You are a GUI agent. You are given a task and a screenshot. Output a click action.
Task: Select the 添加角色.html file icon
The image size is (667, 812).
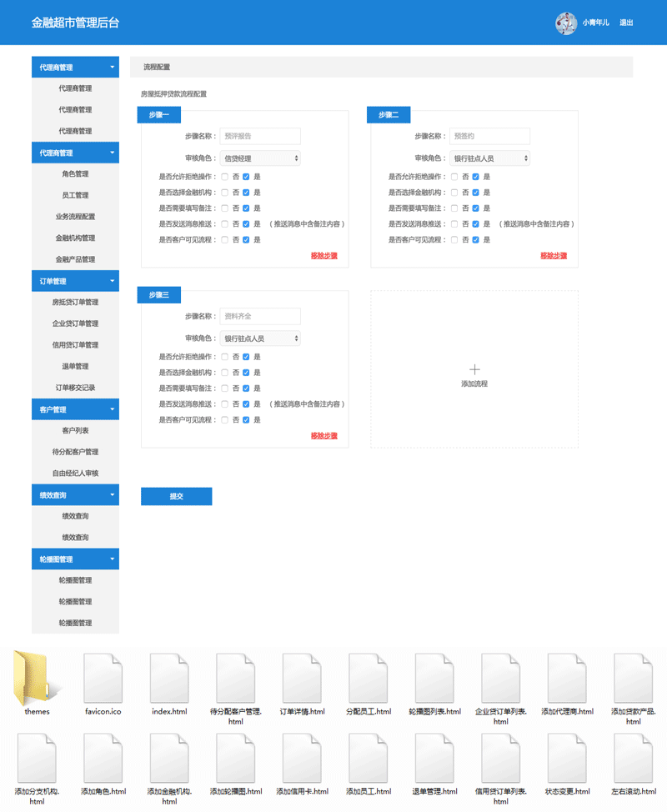coord(103,759)
